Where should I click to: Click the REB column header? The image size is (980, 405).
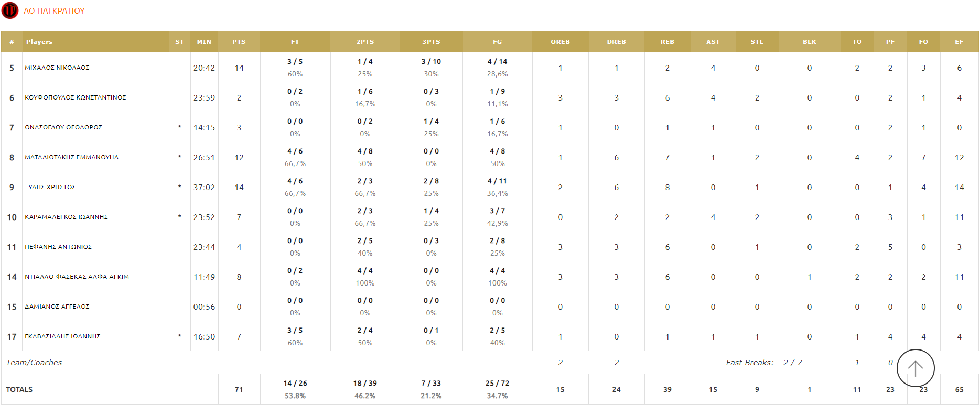pos(667,42)
